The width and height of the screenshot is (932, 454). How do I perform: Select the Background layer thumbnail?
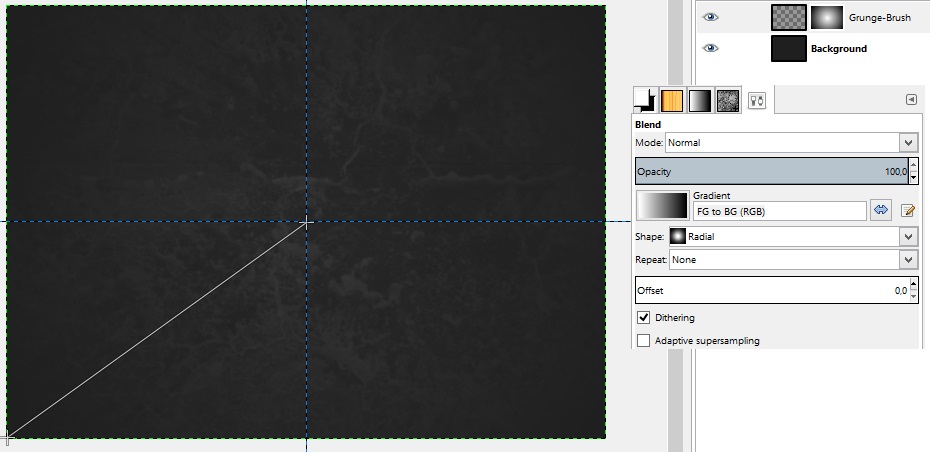coord(789,48)
